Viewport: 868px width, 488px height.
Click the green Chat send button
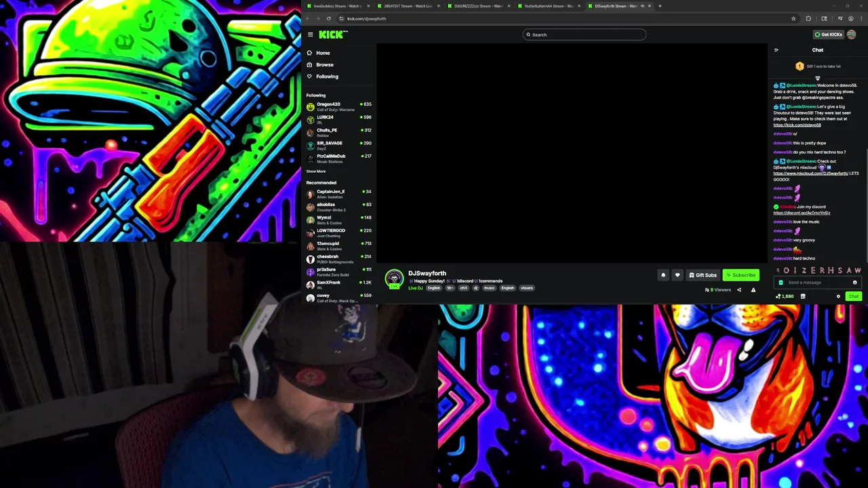pyautogui.click(x=853, y=296)
